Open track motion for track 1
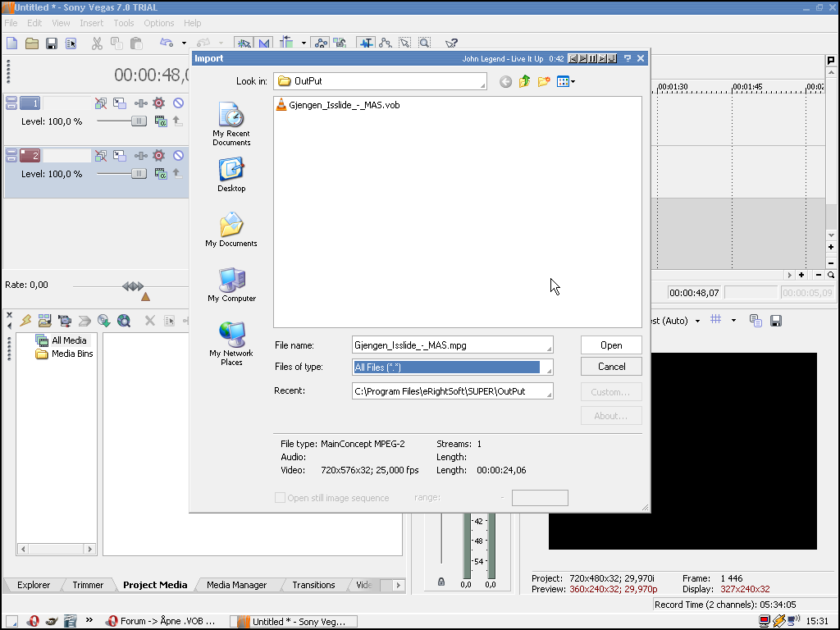The image size is (840, 630). coord(120,103)
